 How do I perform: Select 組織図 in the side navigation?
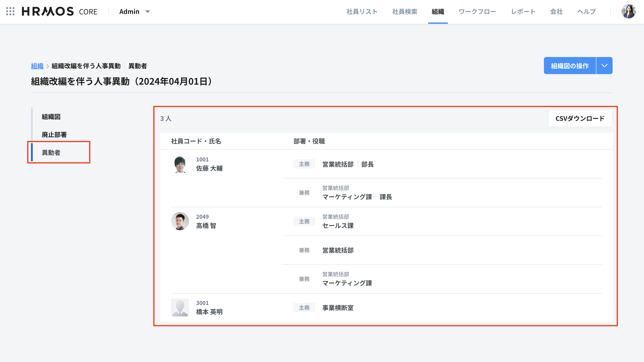(51, 117)
